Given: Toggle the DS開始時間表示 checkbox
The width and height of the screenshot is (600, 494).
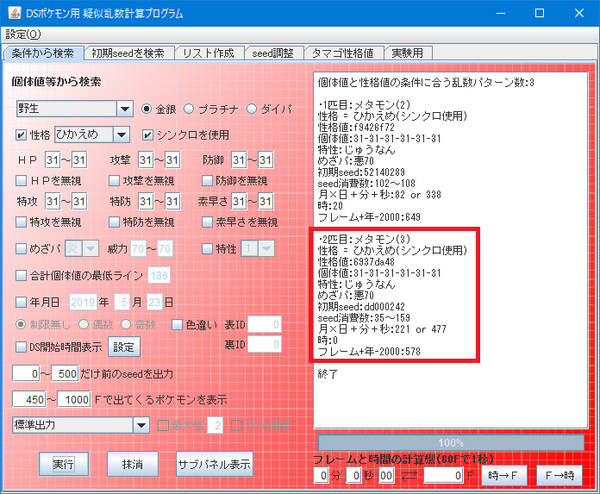Looking at the screenshot, I should (x=21, y=347).
